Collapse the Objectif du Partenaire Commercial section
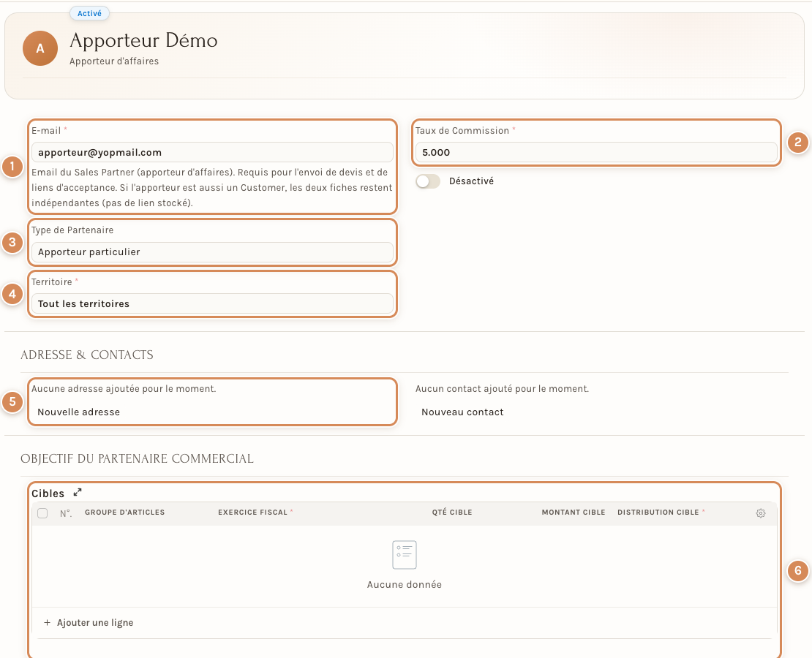This screenshot has width=812, height=658. click(138, 458)
